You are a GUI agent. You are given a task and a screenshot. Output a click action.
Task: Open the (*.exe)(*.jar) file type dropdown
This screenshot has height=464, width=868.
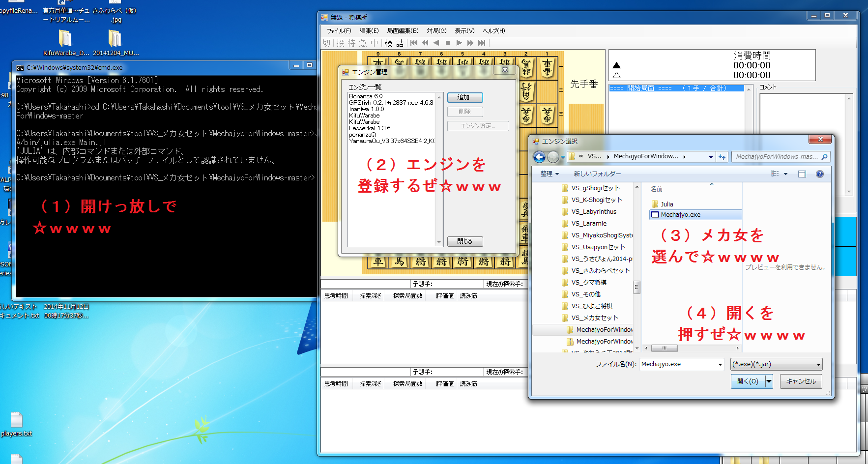(777, 364)
